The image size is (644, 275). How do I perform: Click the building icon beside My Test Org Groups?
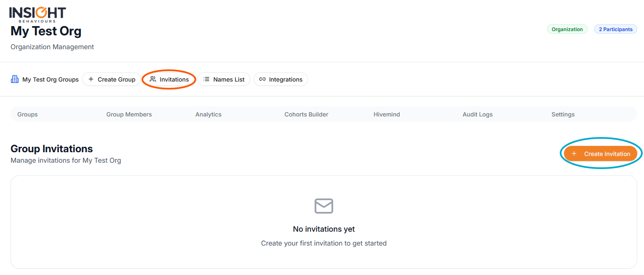click(x=15, y=79)
